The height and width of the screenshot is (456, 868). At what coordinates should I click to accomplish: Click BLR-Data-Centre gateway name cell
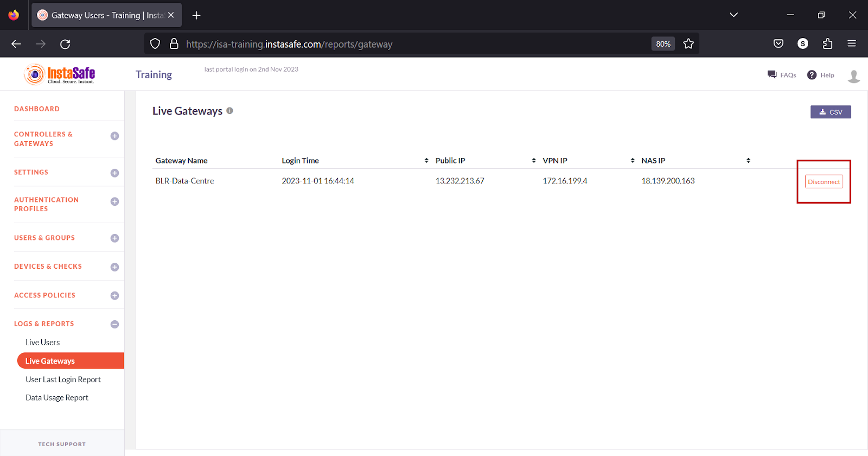[x=184, y=181]
